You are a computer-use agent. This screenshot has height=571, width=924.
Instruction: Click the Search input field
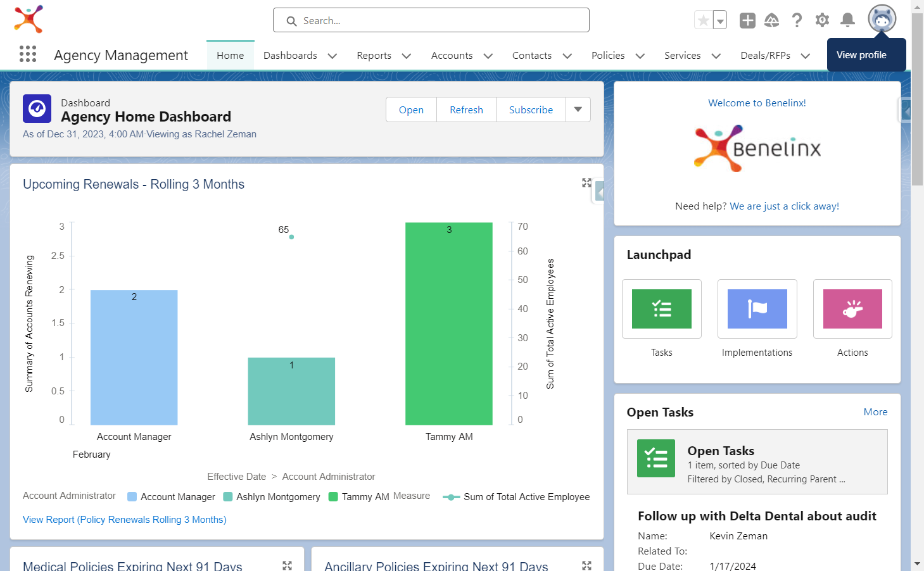pos(431,20)
